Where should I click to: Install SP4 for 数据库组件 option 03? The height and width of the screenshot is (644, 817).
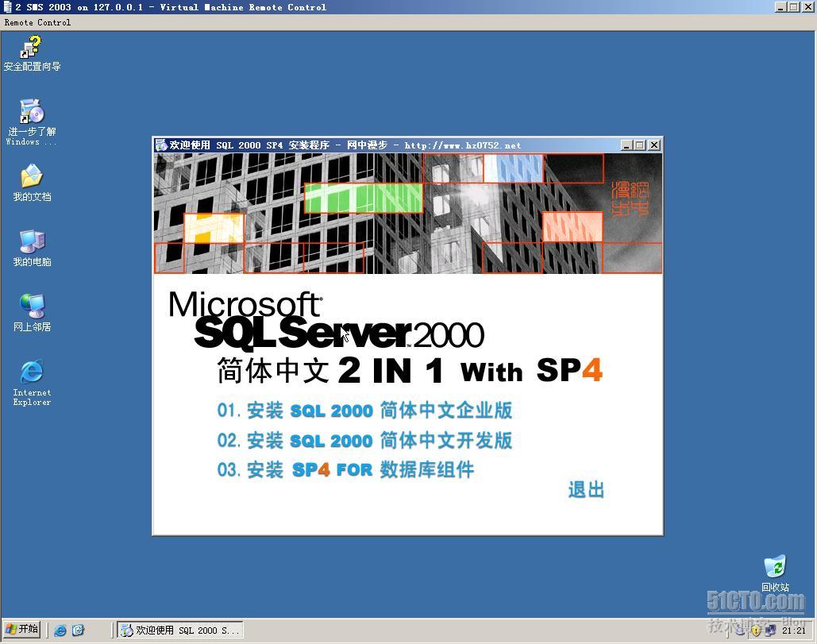point(345,470)
